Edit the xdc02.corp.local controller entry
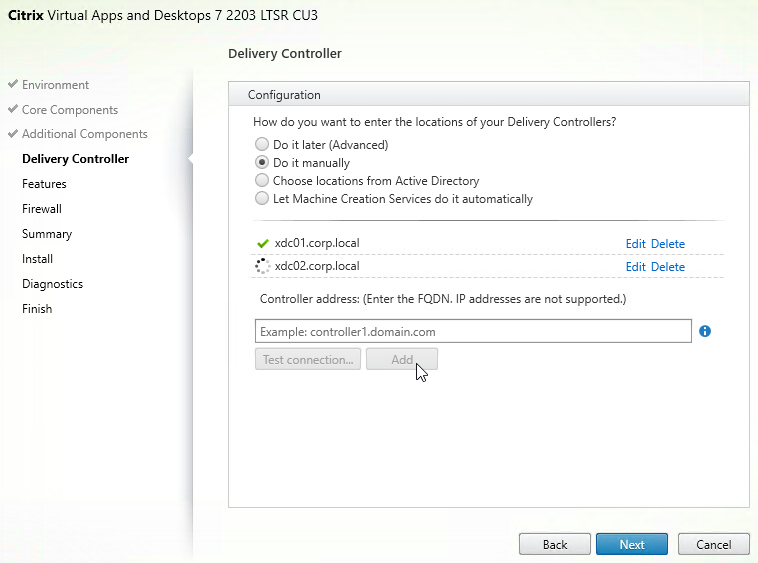 coord(636,267)
